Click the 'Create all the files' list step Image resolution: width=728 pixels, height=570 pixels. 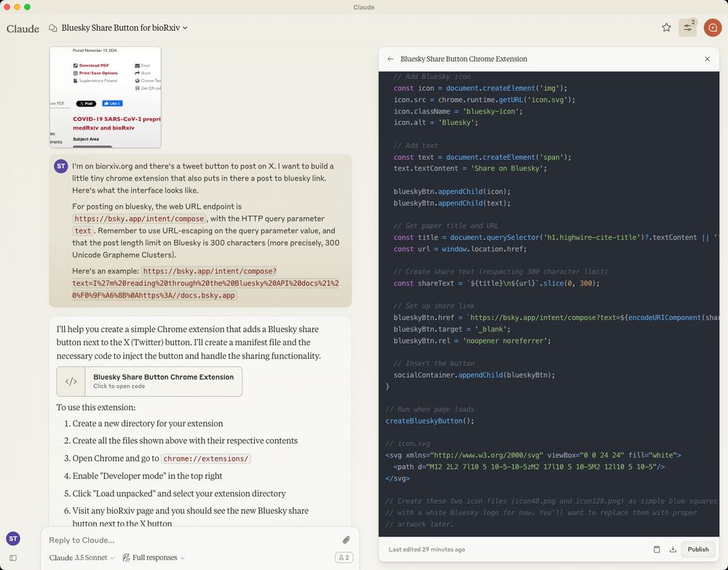[x=185, y=441]
